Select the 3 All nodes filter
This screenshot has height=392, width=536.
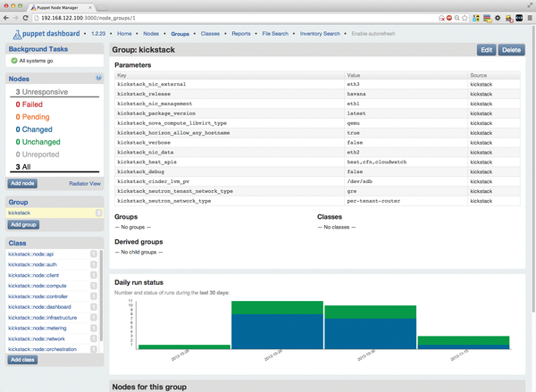click(23, 167)
